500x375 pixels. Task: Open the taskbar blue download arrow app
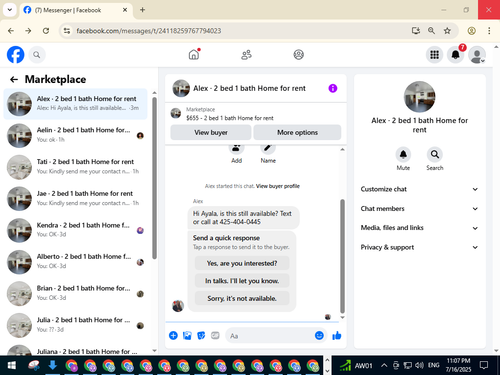[x=52, y=365]
